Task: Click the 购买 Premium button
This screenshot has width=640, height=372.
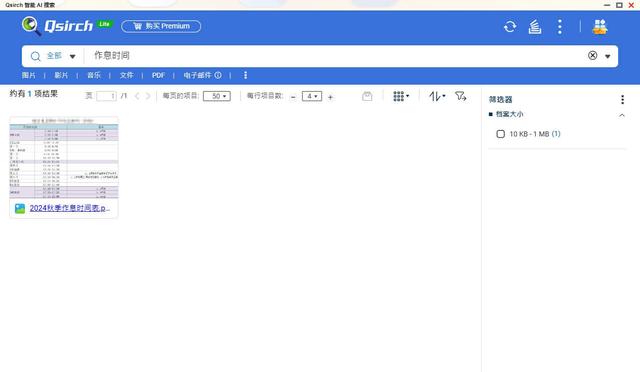Action: pyautogui.click(x=161, y=26)
